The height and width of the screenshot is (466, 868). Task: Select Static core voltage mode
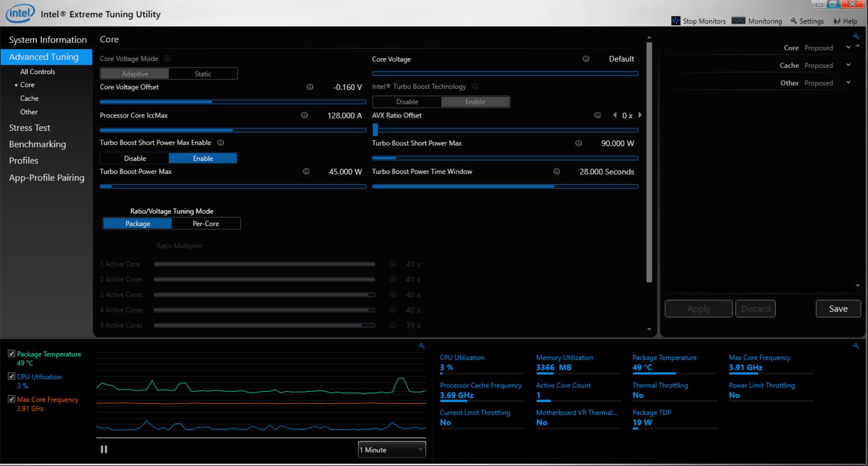tap(203, 74)
